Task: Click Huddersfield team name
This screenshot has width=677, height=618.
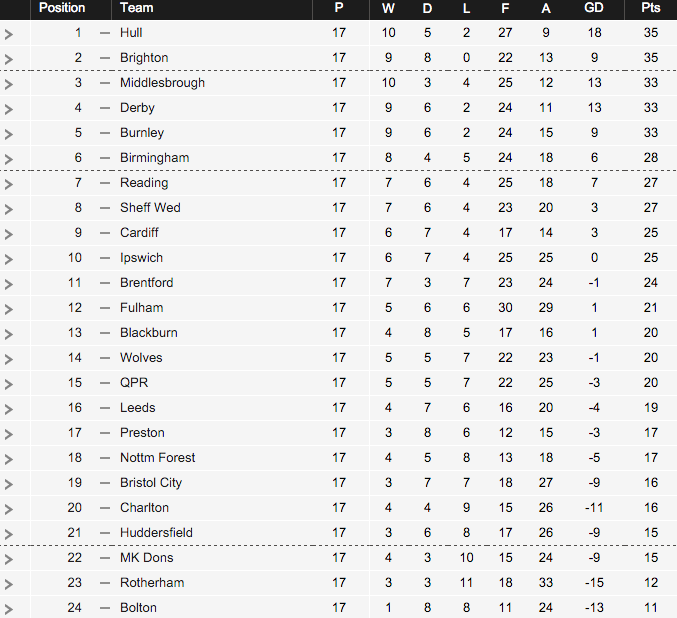Action: click(156, 532)
